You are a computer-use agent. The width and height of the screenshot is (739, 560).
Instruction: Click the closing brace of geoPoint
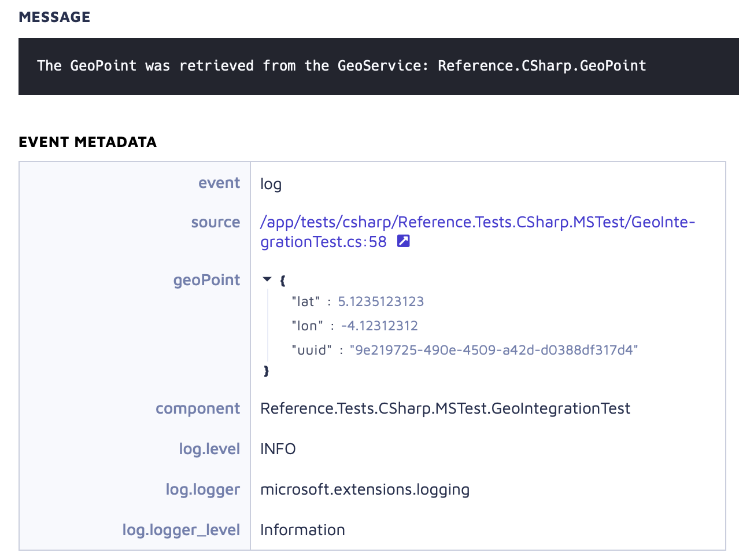[266, 371]
